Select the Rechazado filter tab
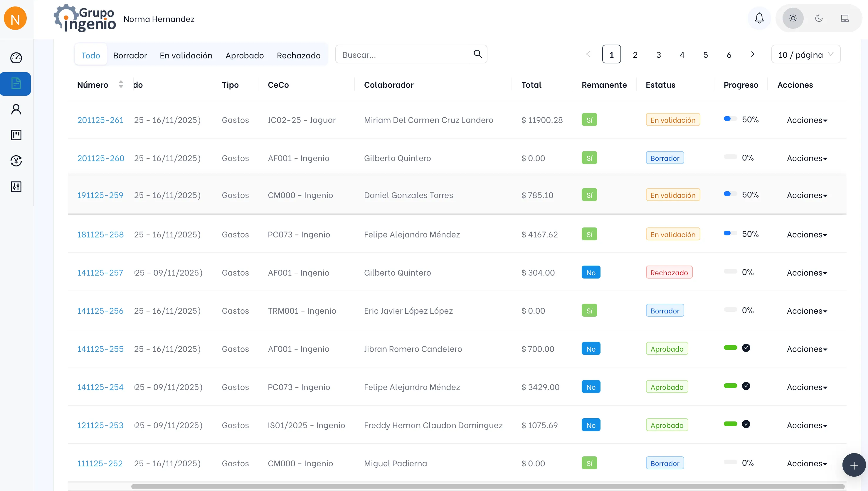Screen dimensions: 868x491 299,55
